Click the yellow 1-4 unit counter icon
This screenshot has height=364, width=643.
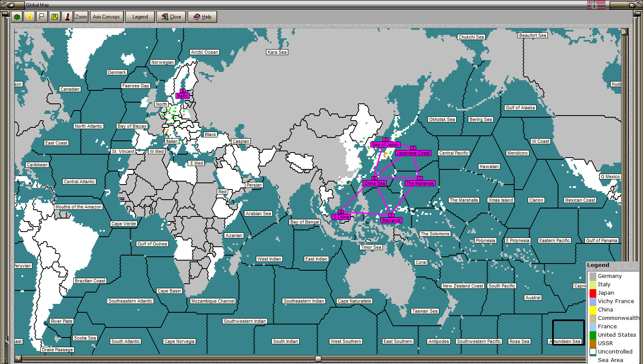[x=54, y=16]
